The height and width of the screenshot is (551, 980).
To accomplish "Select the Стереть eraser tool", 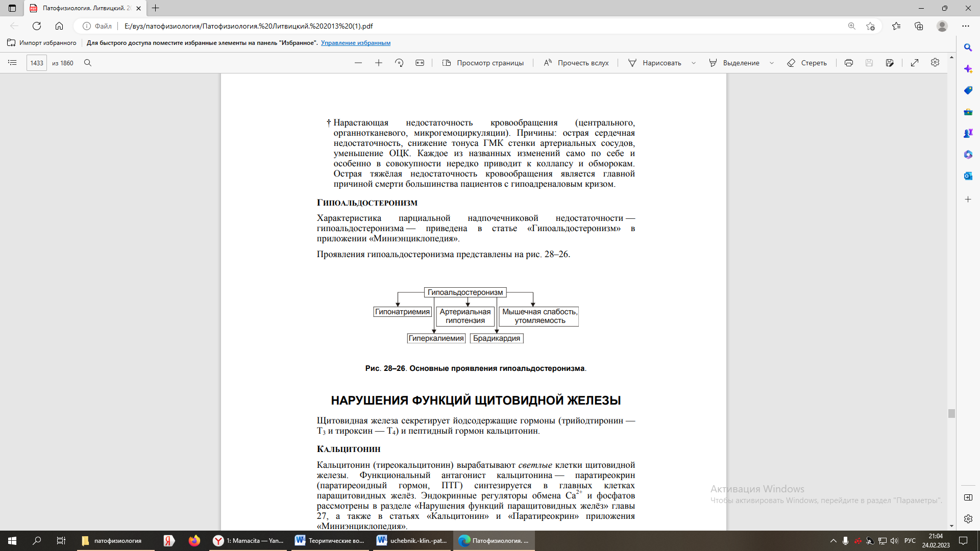I will (807, 63).
